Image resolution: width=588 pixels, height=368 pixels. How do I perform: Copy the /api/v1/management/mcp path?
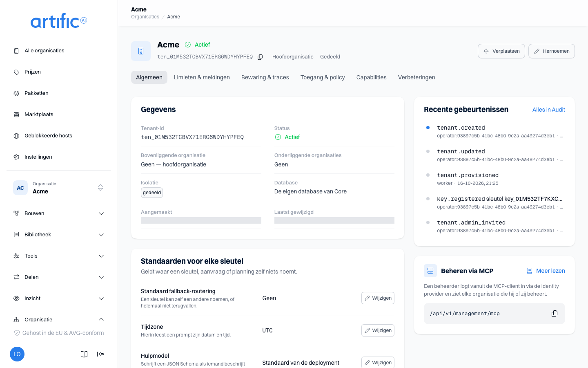point(555,314)
